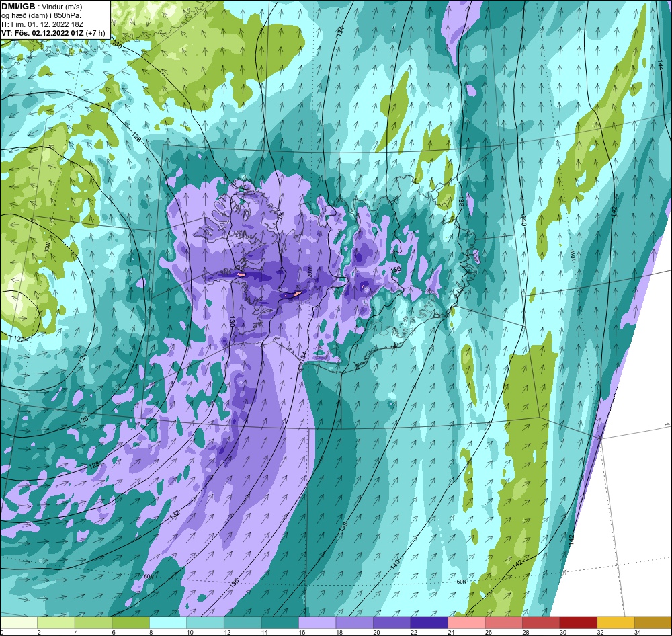Click the "20W" longitude label
The width and height of the screenshot is (672, 636).
click(310, 271)
